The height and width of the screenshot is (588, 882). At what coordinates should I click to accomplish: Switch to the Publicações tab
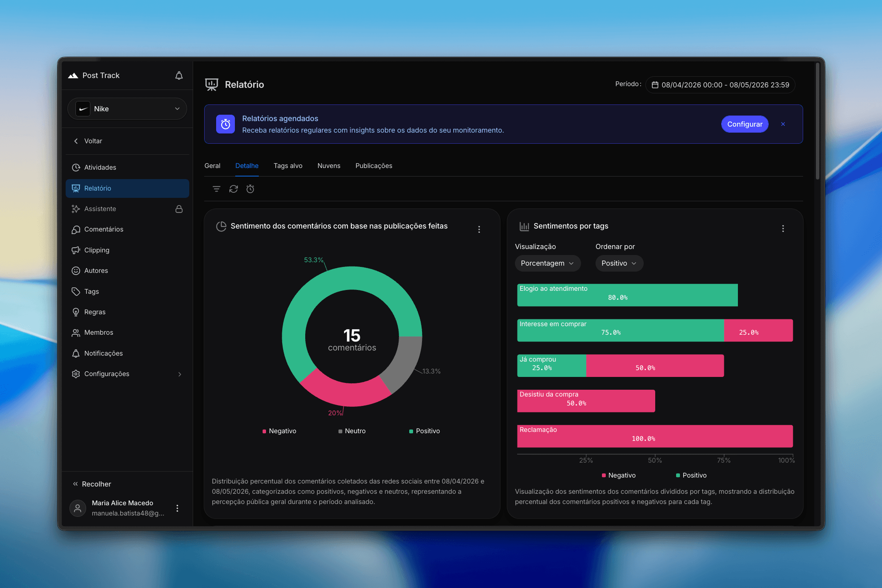click(374, 166)
